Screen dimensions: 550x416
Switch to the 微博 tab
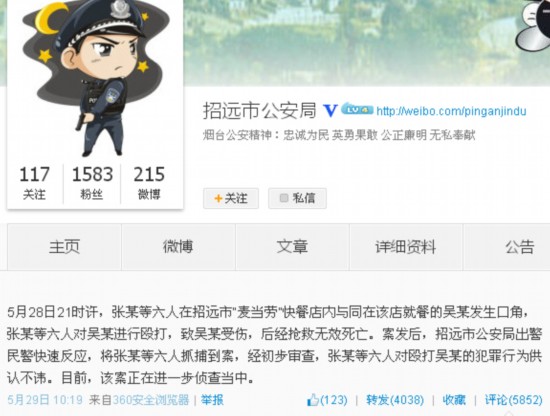tap(178, 247)
